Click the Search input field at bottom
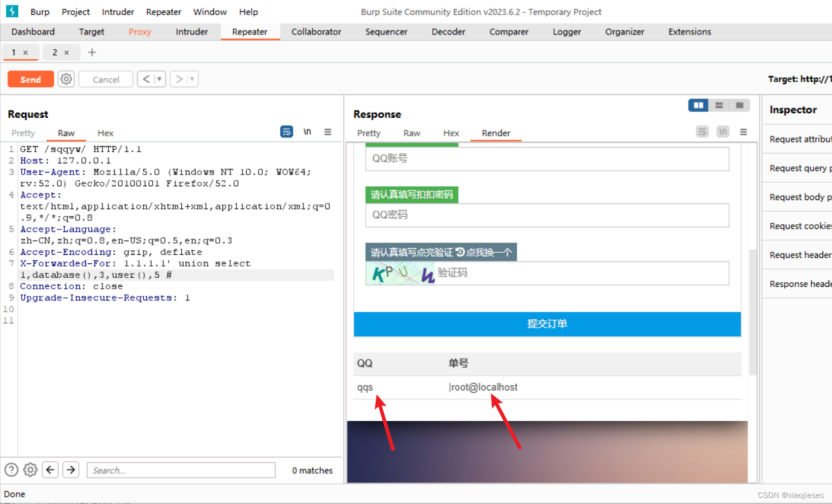 tap(181, 470)
